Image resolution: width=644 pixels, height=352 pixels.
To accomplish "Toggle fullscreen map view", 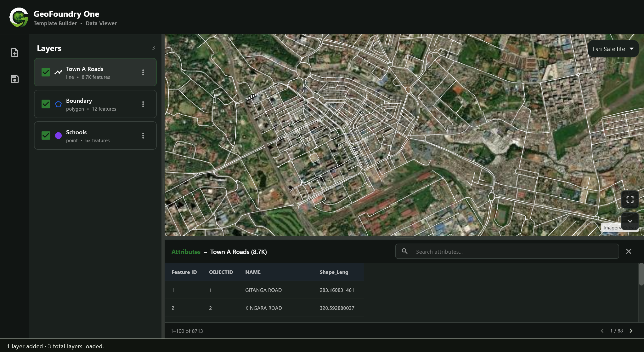I will [630, 199].
